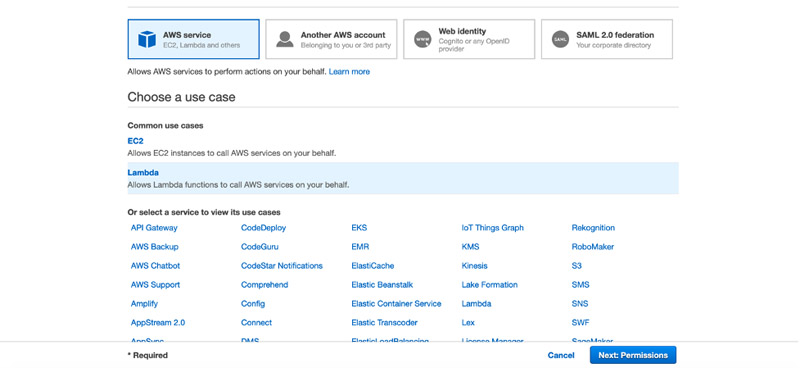The width and height of the screenshot is (800, 368).
Task: Open Kinesis service use cases
Action: point(474,266)
